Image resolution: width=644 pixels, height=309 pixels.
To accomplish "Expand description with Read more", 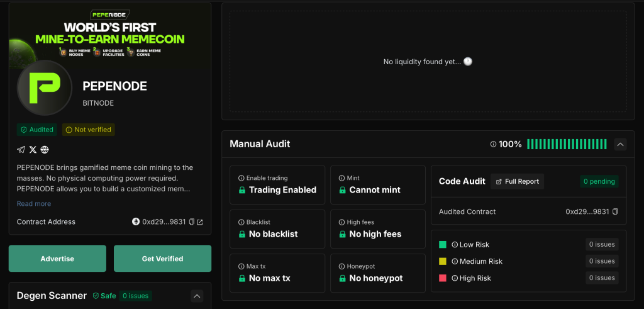I will [x=34, y=204].
